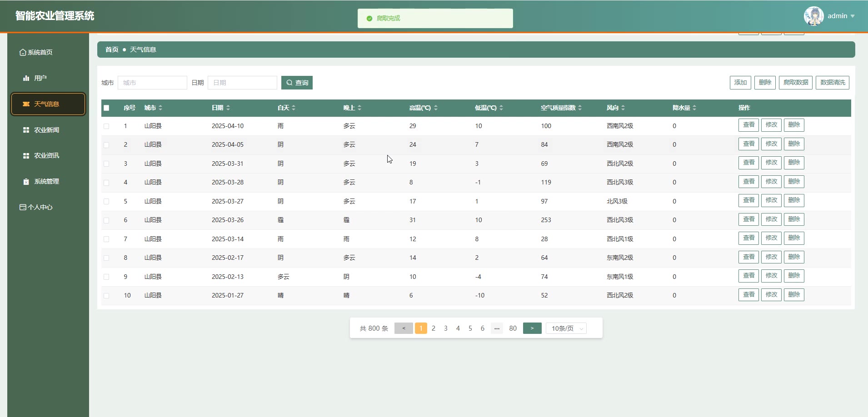The height and width of the screenshot is (417, 868).
Task: Go to page 2 in pagination
Action: coord(434,328)
